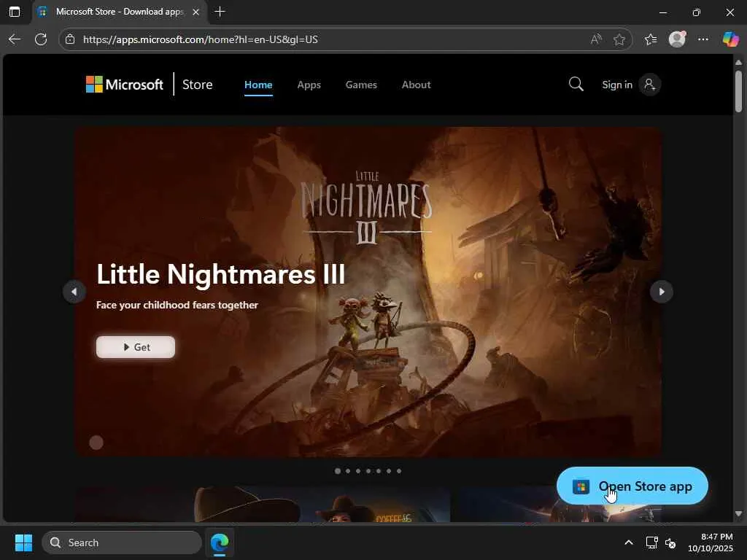
Task: Click the Sign in link
Action: 617,85
